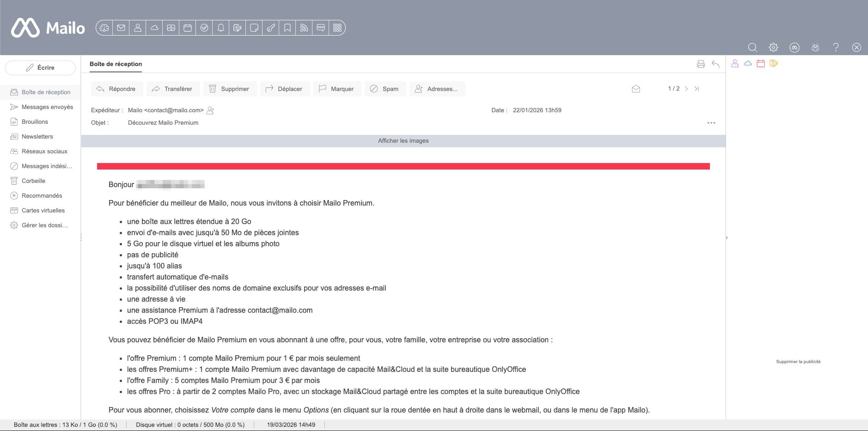The height and width of the screenshot is (431, 868).
Task: Open the purple contacts icon in side panel
Action: (x=735, y=64)
